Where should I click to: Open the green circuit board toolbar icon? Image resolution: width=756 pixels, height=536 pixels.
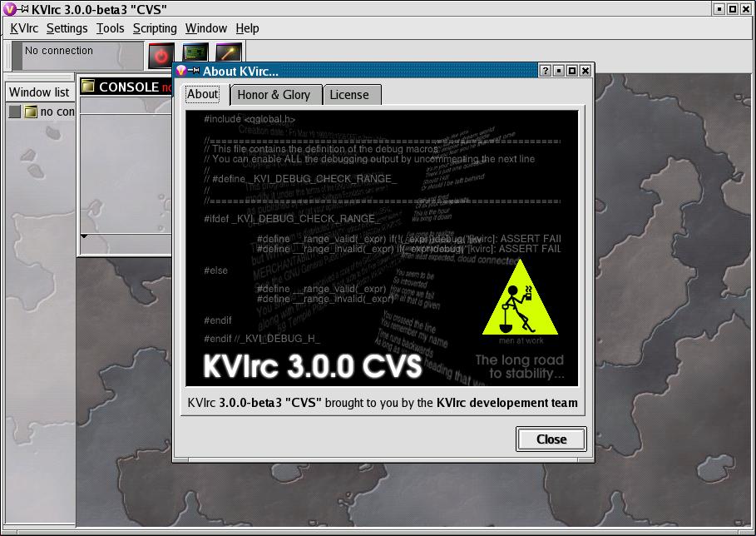coord(195,52)
